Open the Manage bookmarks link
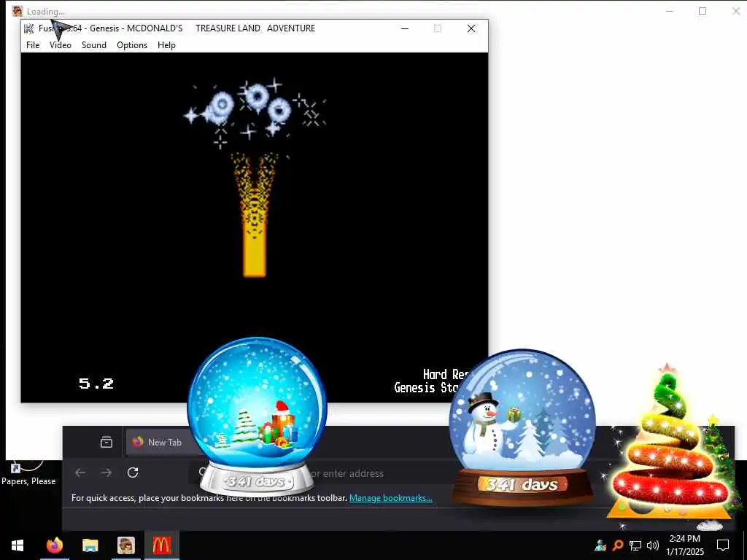 pyautogui.click(x=391, y=498)
